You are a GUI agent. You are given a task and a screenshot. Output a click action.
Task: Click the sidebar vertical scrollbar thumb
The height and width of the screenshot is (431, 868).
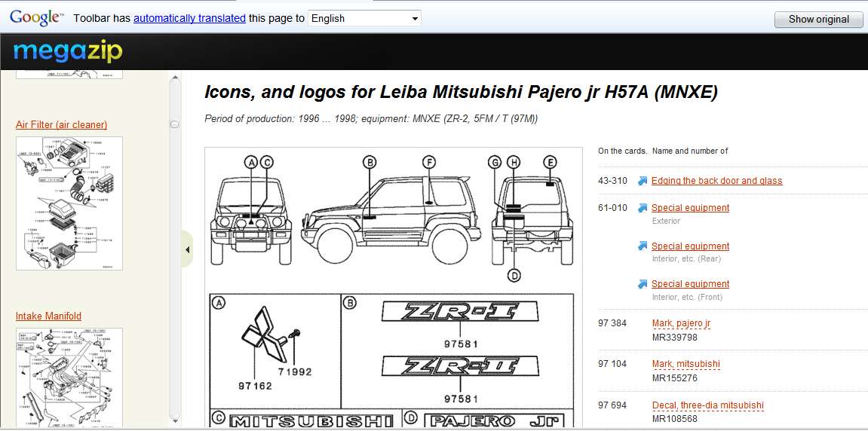(175, 124)
